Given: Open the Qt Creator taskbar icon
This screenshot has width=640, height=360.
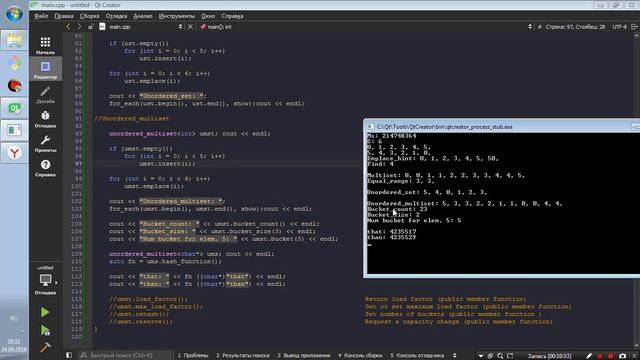Looking at the screenshot, I should [x=14, y=108].
